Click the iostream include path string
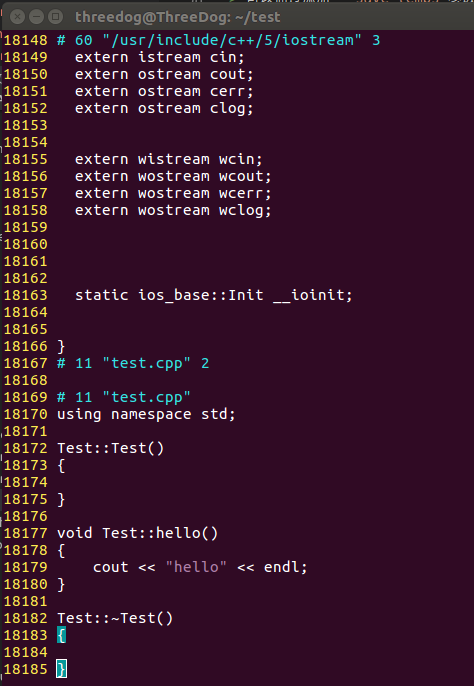 coord(232,40)
